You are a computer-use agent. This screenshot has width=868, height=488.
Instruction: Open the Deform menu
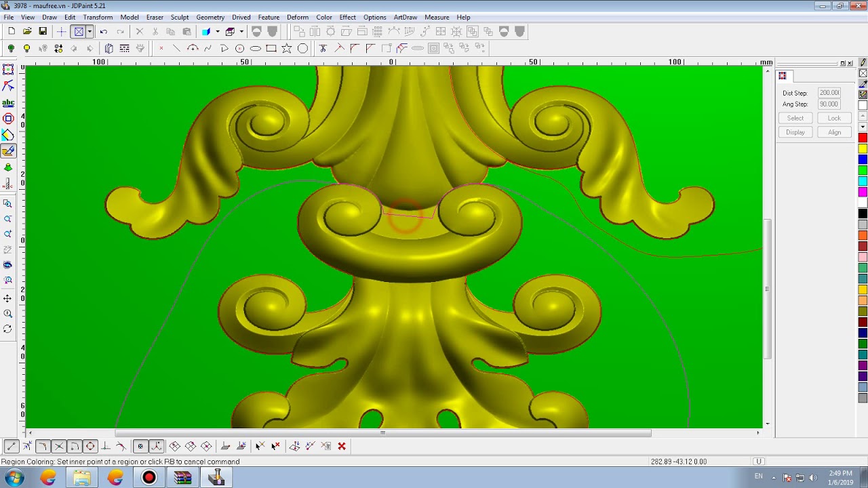(x=298, y=17)
